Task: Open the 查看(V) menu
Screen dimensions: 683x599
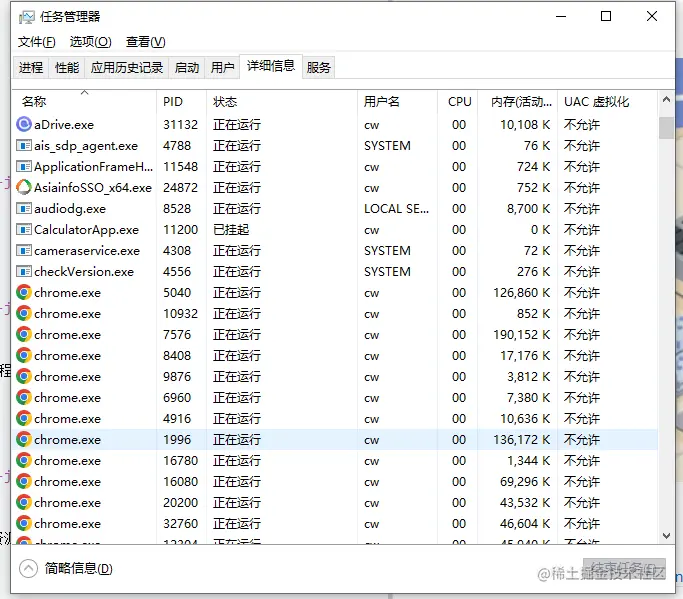Action: [145, 42]
